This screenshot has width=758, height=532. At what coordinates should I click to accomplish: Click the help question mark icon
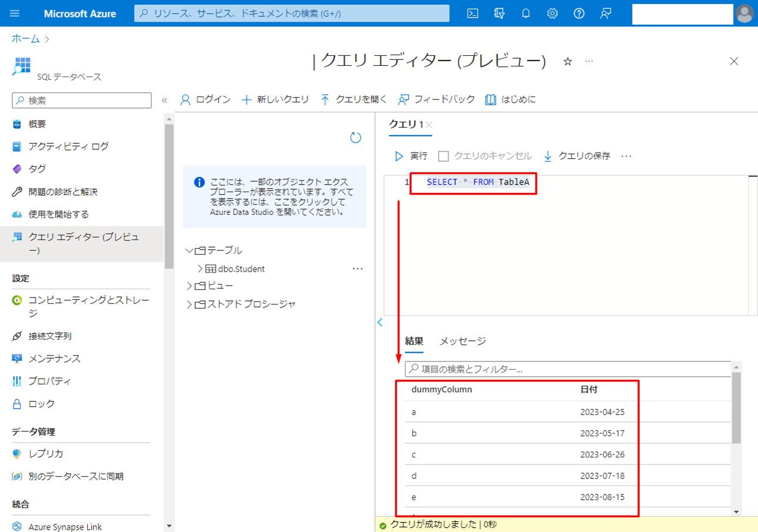click(579, 14)
